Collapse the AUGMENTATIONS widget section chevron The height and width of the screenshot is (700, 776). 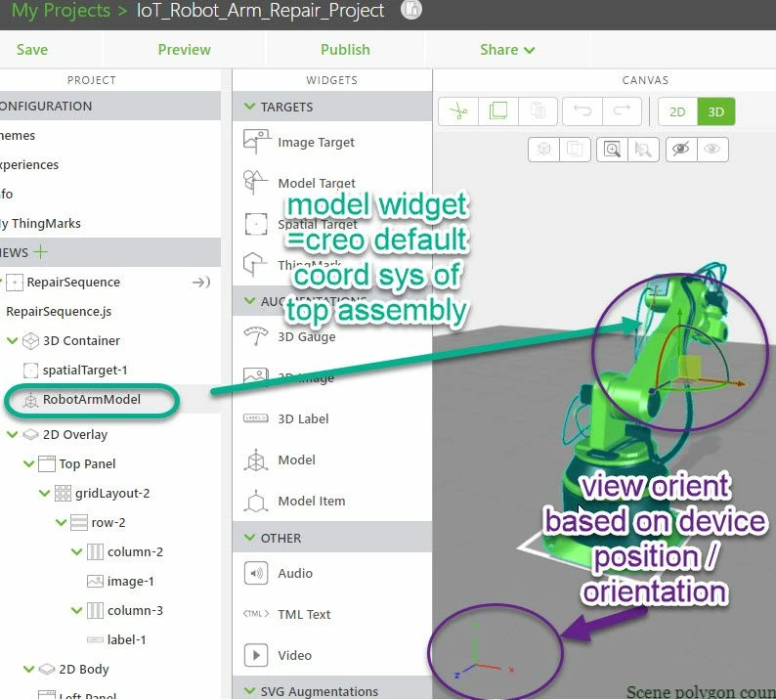[x=250, y=300]
